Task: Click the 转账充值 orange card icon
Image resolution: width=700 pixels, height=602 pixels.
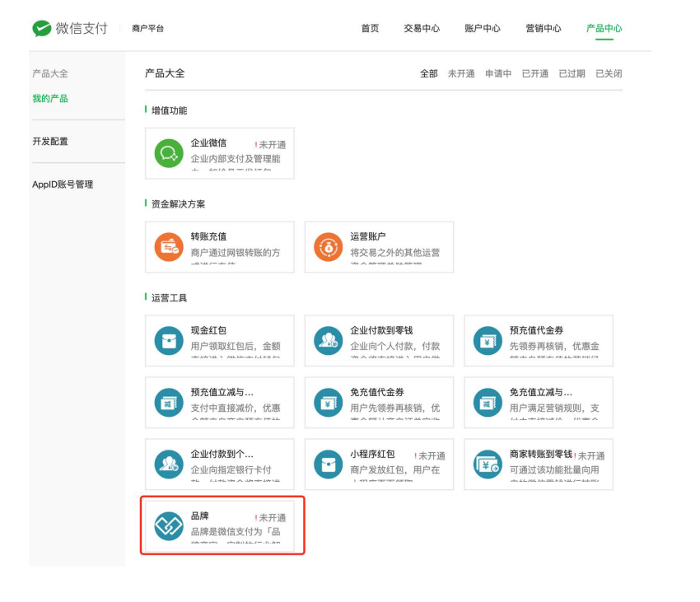Action: [169, 247]
